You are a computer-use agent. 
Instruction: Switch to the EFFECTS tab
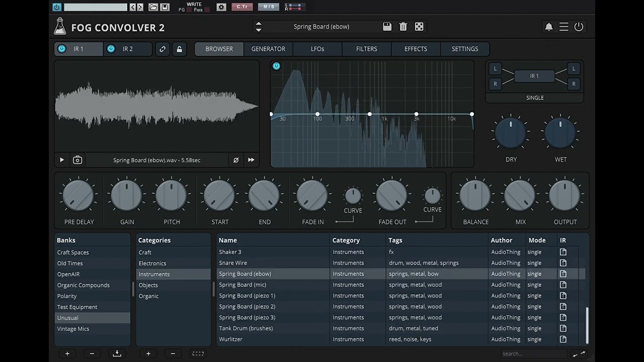click(416, 49)
